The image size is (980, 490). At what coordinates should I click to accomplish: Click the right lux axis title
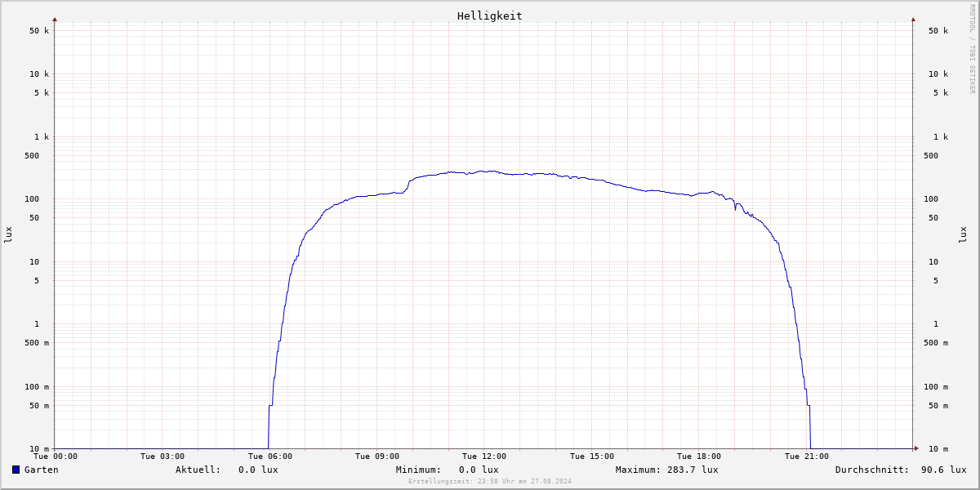pyautogui.click(x=964, y=235)
